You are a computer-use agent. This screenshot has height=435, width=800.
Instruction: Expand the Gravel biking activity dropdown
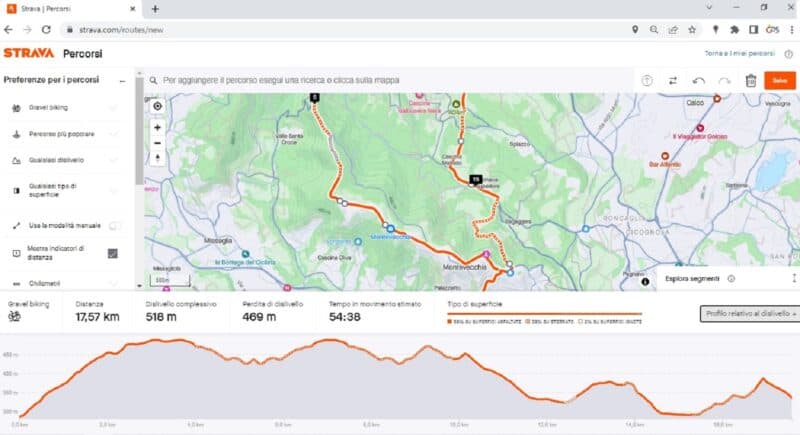[x=65, y=108]
